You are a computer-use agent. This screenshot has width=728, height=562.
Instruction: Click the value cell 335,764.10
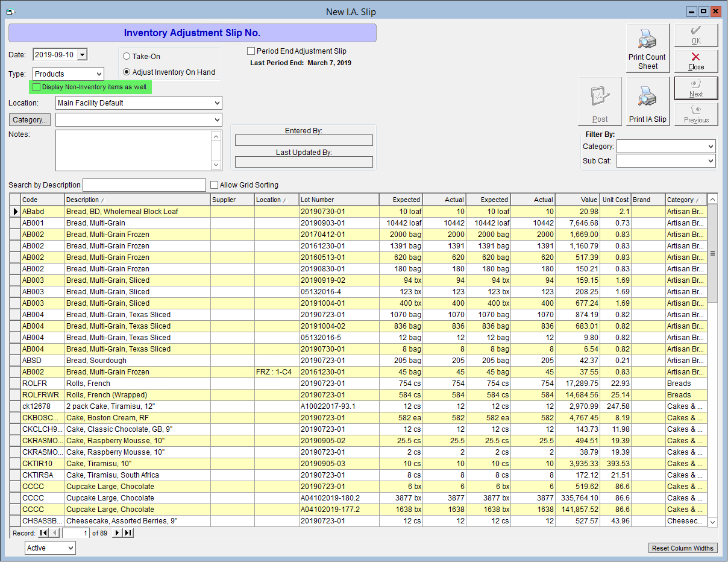pyautogui.click(x=578, y=498)
